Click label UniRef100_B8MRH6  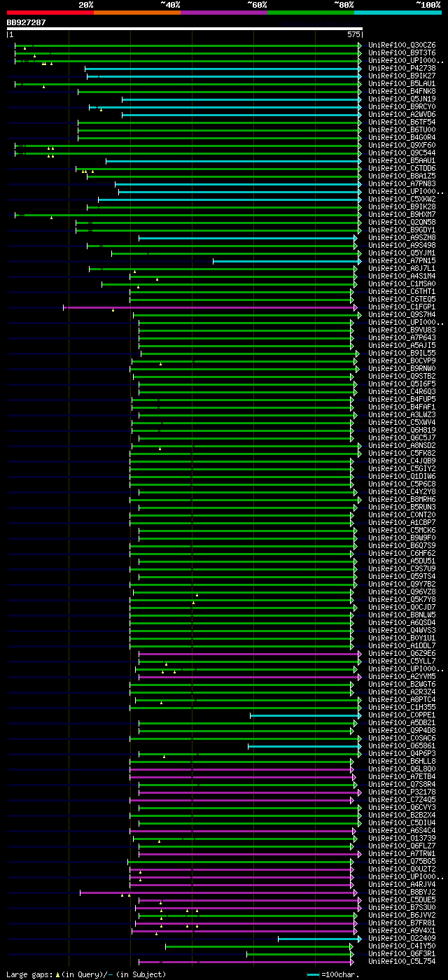coord(402,500)
